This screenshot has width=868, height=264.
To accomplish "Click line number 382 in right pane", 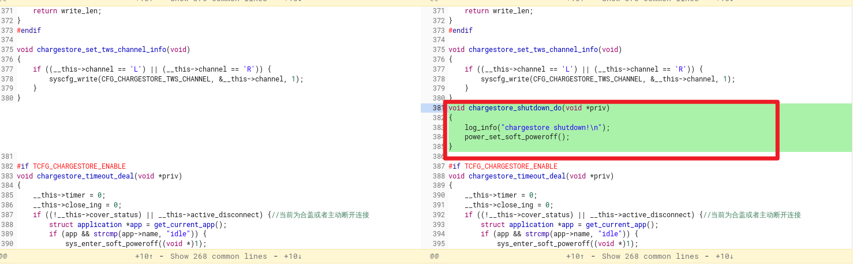I will click(438, 118).
